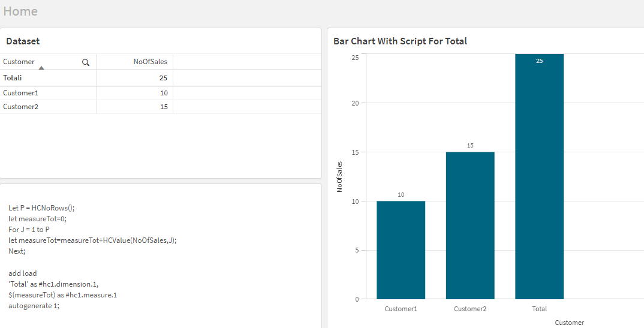The width and height of the screenshot is (644, 328).
Task: Select the Total bar in the chart
Action: coord(539,180)
